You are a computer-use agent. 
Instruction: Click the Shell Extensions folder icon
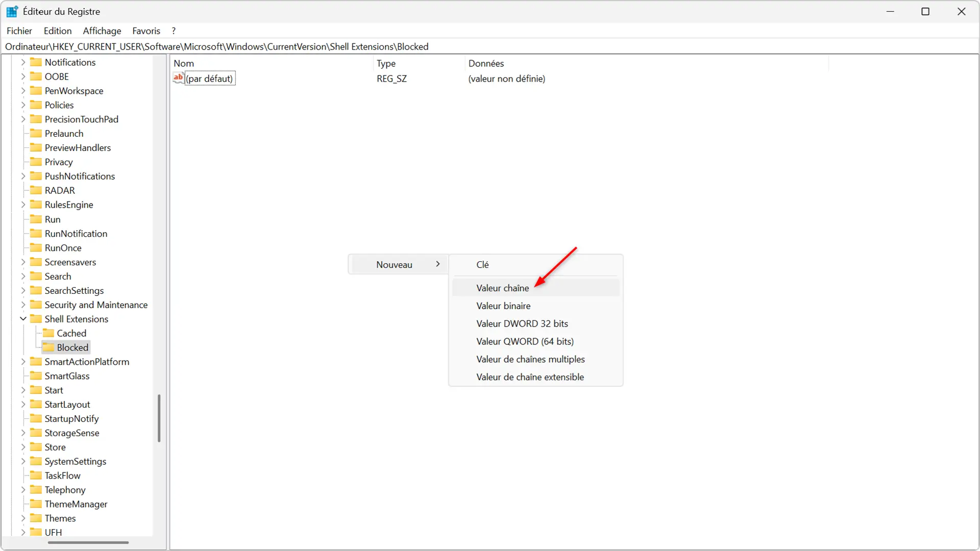[36, 319]
